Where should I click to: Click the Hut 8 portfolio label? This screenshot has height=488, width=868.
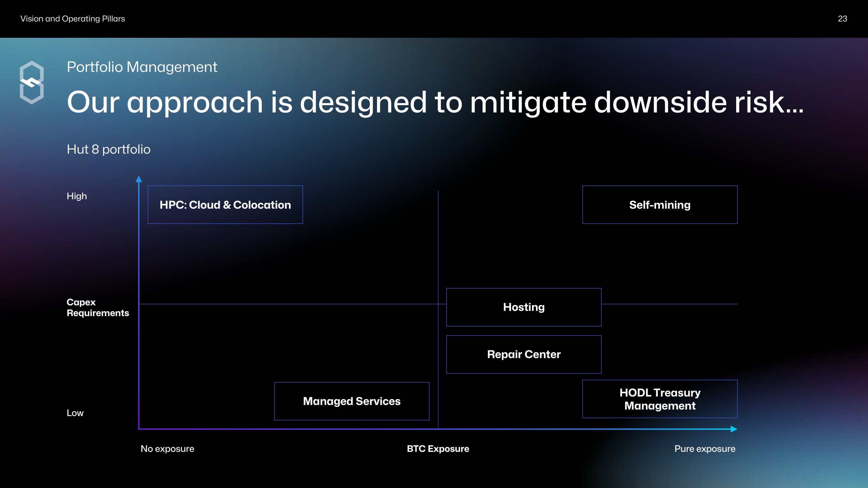pos(108,149)
